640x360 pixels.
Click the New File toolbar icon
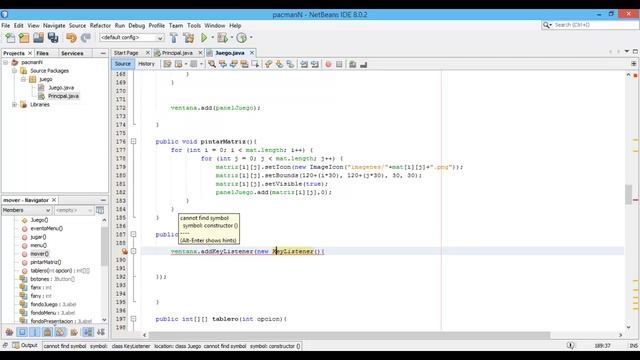(10, 38)
